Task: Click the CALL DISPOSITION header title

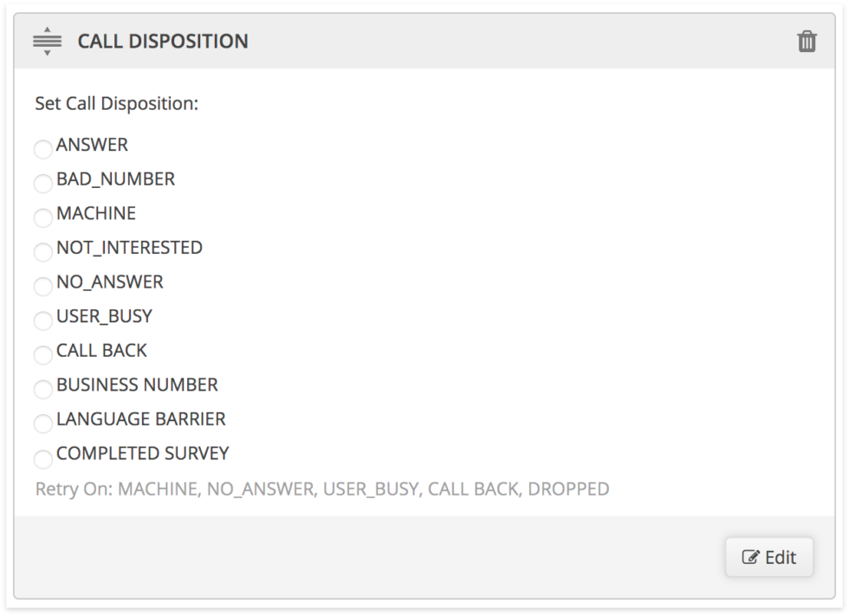Action: (163, 42)
